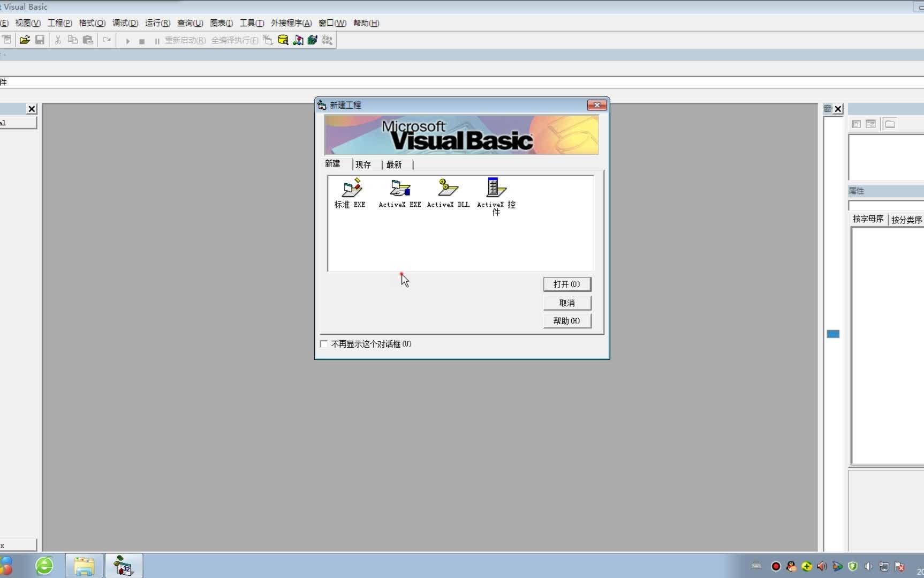Click the View Object icon in project panel
The height and width of the screenshot is (578, 924).
tap(871, 124)
